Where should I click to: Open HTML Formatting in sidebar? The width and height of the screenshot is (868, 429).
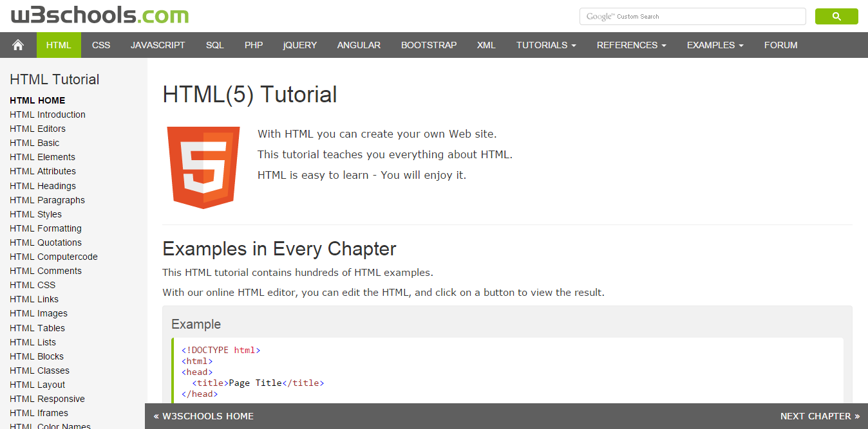coord(46,228)
